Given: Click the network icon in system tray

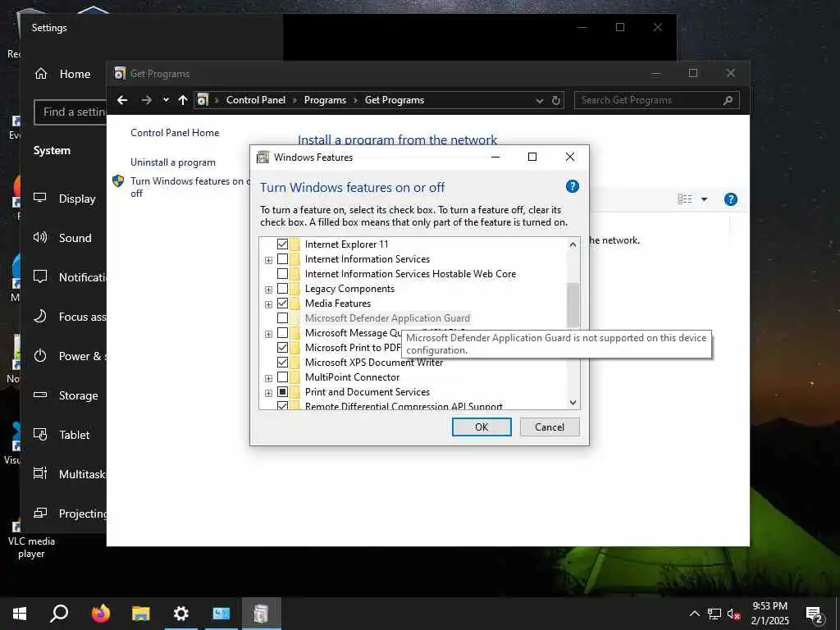Looking at the screenshot, I should click(x=714, y=614).
